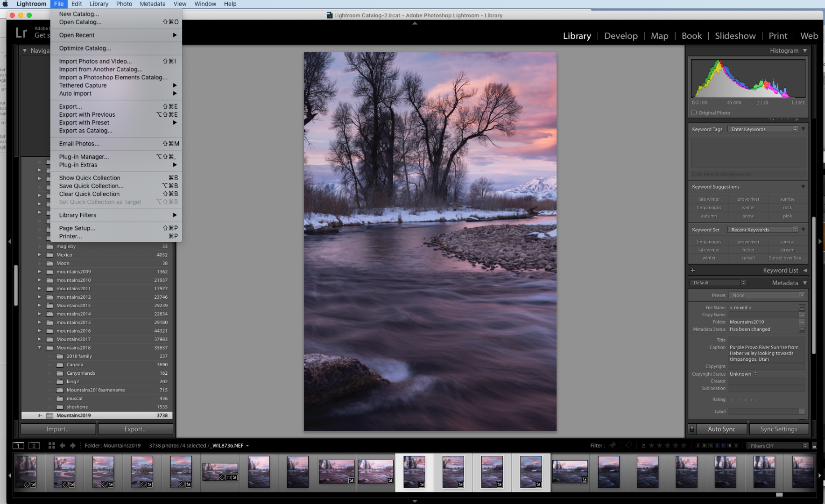Click the Import button
The image size is (825, 504).
coord(58,429)
